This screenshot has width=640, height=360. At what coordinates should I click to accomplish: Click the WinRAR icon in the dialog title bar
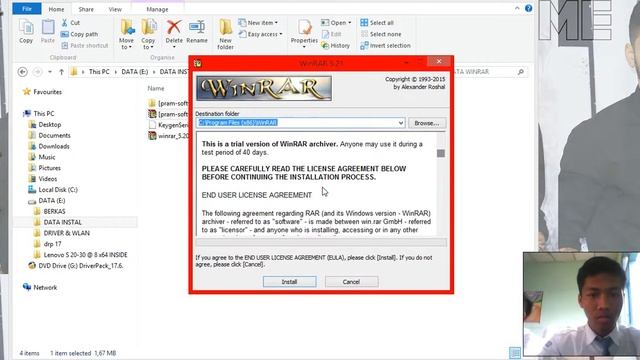(x=198, y=63)
